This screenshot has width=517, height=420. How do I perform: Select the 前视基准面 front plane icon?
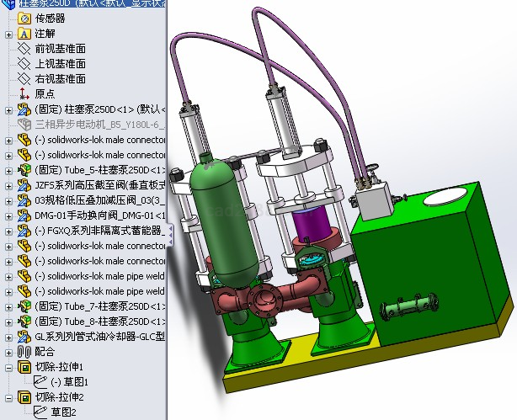24,49
